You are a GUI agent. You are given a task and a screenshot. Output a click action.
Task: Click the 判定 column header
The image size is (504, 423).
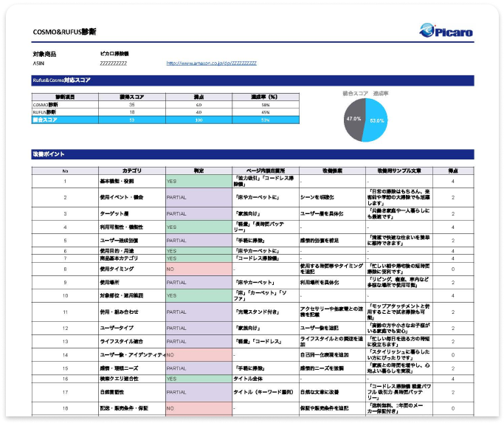199,171
